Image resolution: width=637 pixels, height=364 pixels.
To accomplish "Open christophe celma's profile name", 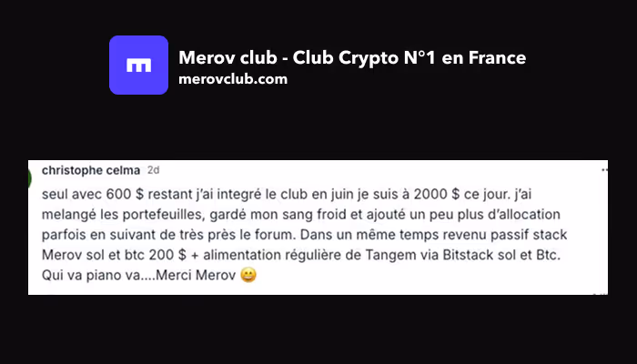I will 91,170.
